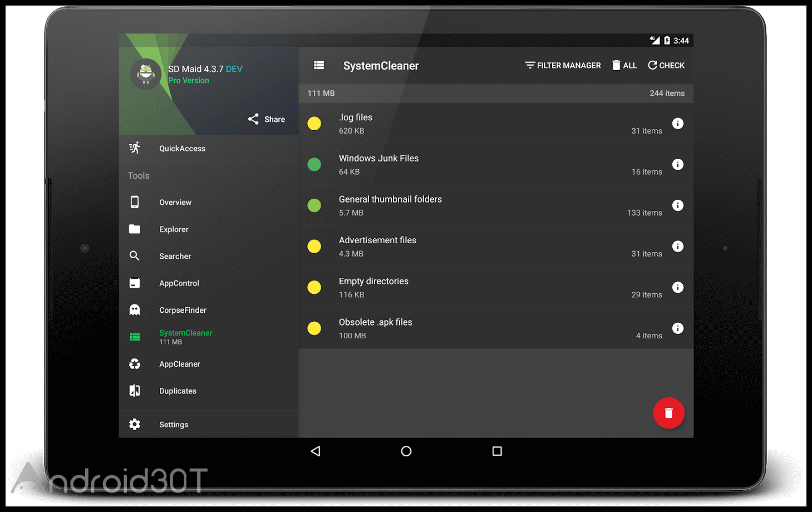Open the SystemCleaner navigation drawer icon
The image size is (812, 512).
(x=319, y=65)
